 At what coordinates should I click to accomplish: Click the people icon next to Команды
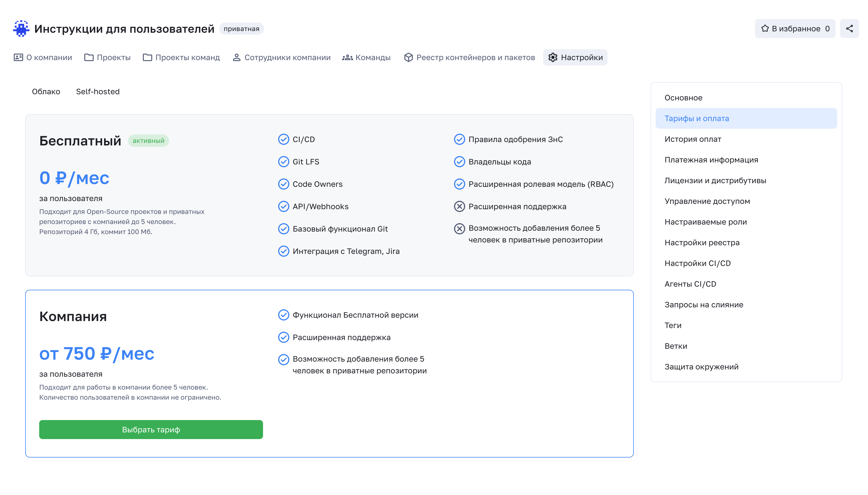coord(347,57)
